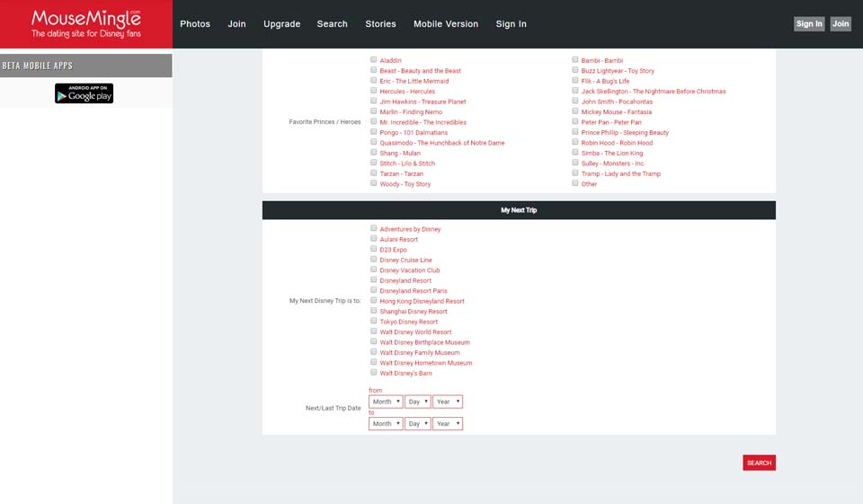The image size is (863, 504).
Task: Open the 'to' Year dropdown
Action: click(448, 423)
